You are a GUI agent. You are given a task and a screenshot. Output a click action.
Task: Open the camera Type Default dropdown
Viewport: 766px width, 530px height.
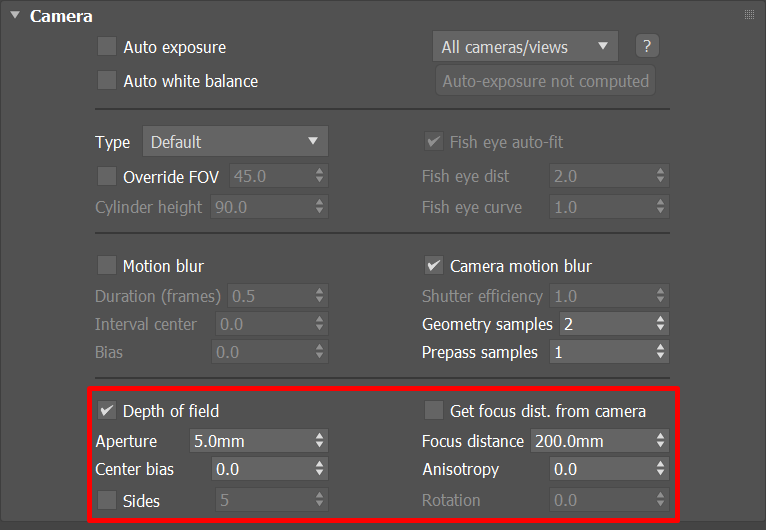235,142
